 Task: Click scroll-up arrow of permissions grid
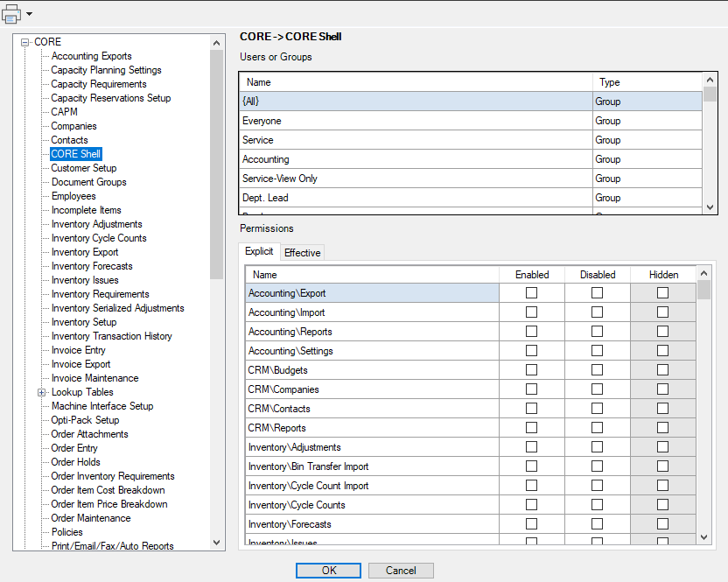coord(703,273)
